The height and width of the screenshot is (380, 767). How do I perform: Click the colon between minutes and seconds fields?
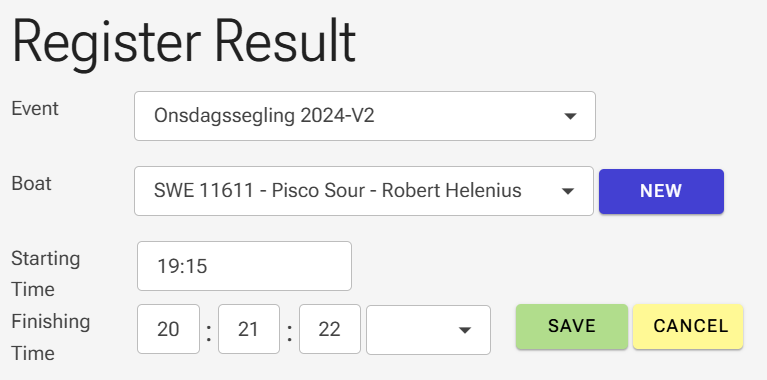[290, 333]
